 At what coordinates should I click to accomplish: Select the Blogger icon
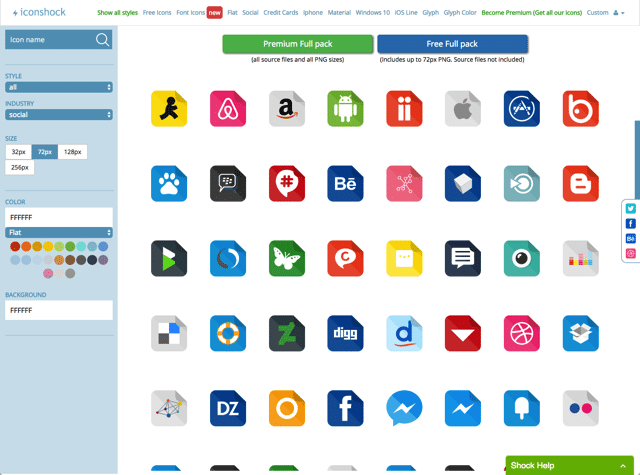click(580, 183)
